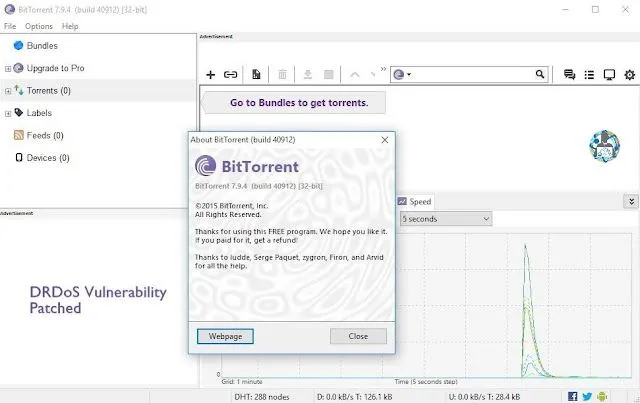The height and width of the screenshot is (403, 640).
Task: Click the Remove torrent trash icon
Action: coord(282,74)
